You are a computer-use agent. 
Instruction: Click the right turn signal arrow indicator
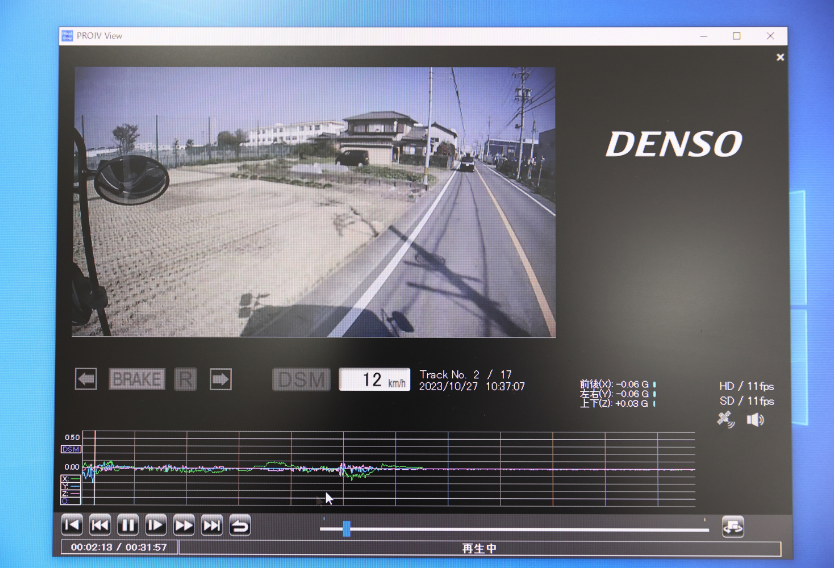221,379
